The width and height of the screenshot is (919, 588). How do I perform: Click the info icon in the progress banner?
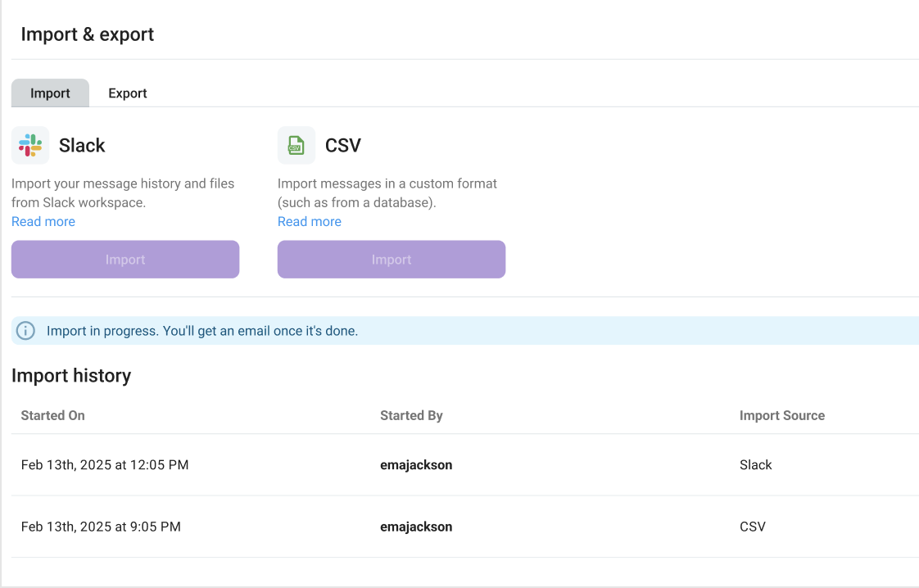pyautogui.click(x=25, y=331)
